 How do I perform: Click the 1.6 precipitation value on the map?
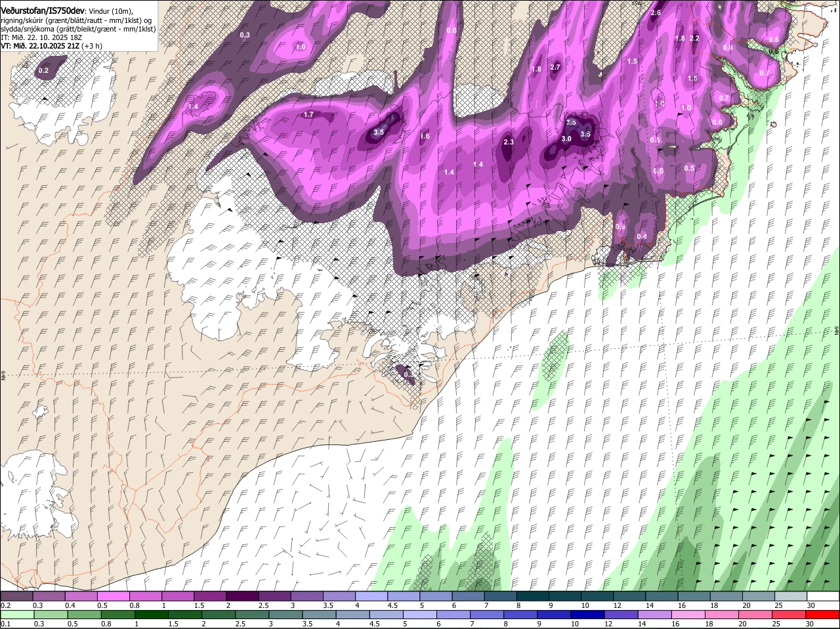[x=425, y=137]
